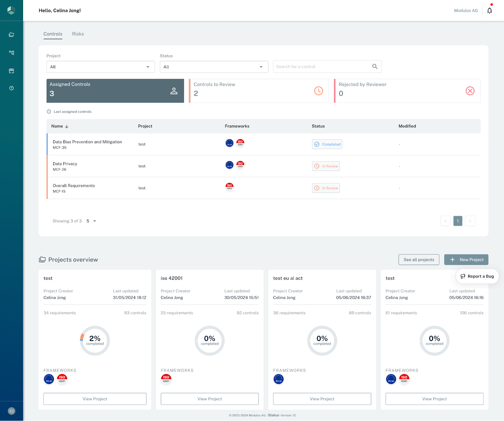
Task: Open the projects folder icon in sidebar
Action: [x=11, y=35]
